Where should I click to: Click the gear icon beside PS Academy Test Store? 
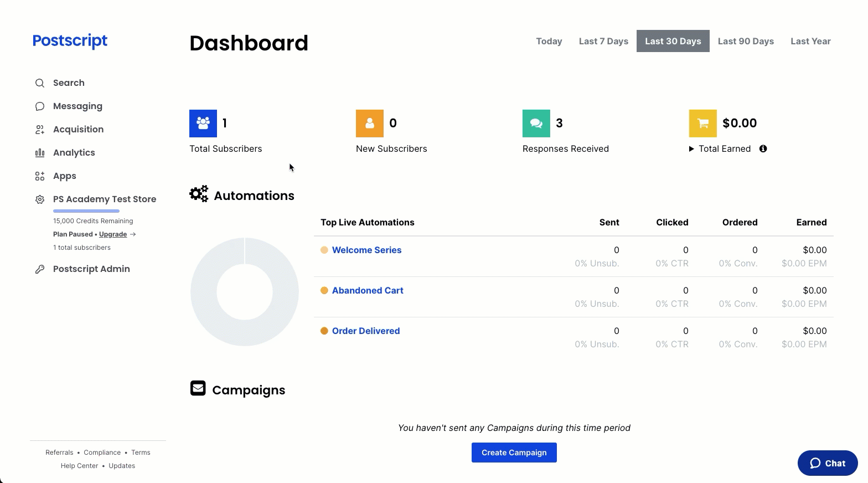[x=40, y=199]
